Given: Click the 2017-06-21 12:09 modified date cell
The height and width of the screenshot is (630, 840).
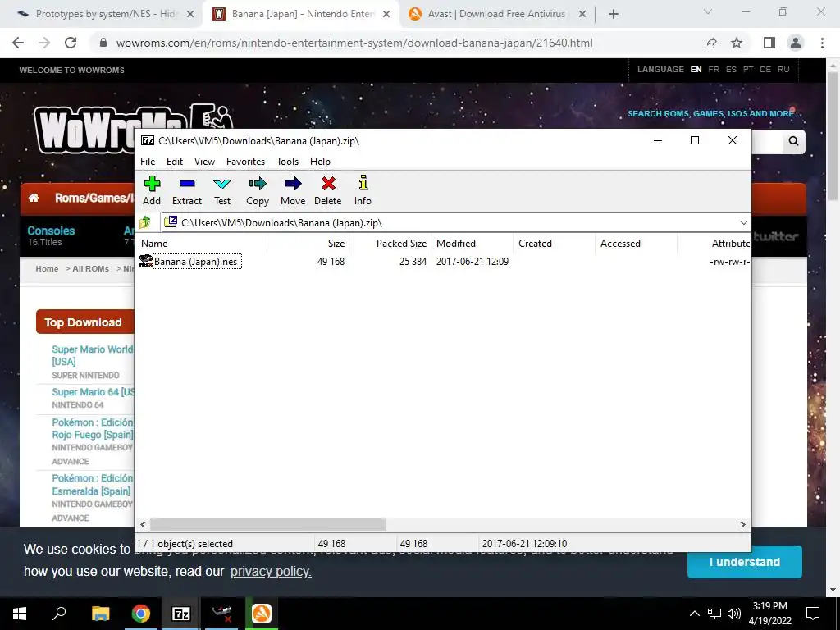Looking at the screenshot, I should click(x=472, y=262).
